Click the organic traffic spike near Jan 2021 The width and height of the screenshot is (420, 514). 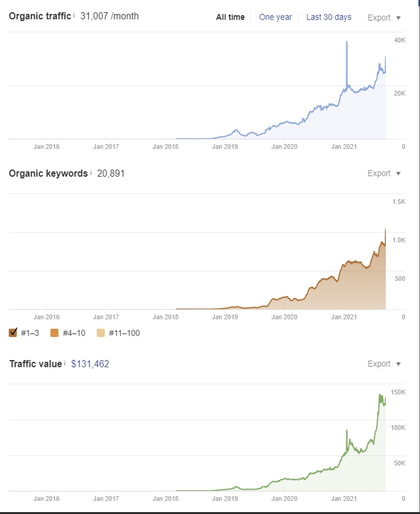pos(346,42)
